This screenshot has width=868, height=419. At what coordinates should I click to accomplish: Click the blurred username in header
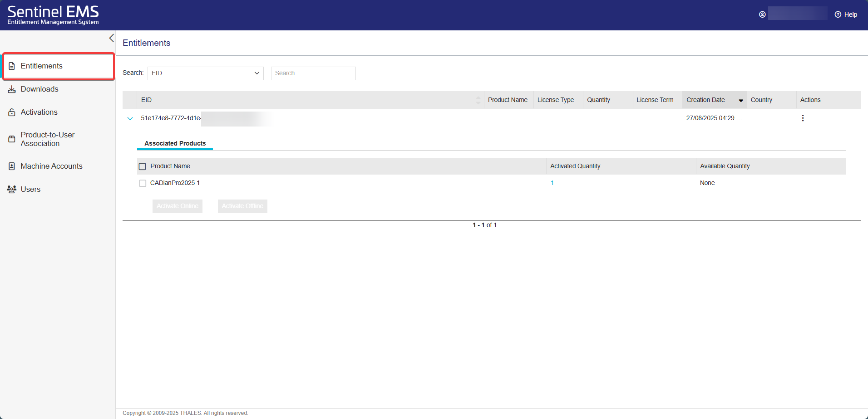(797, 14)
